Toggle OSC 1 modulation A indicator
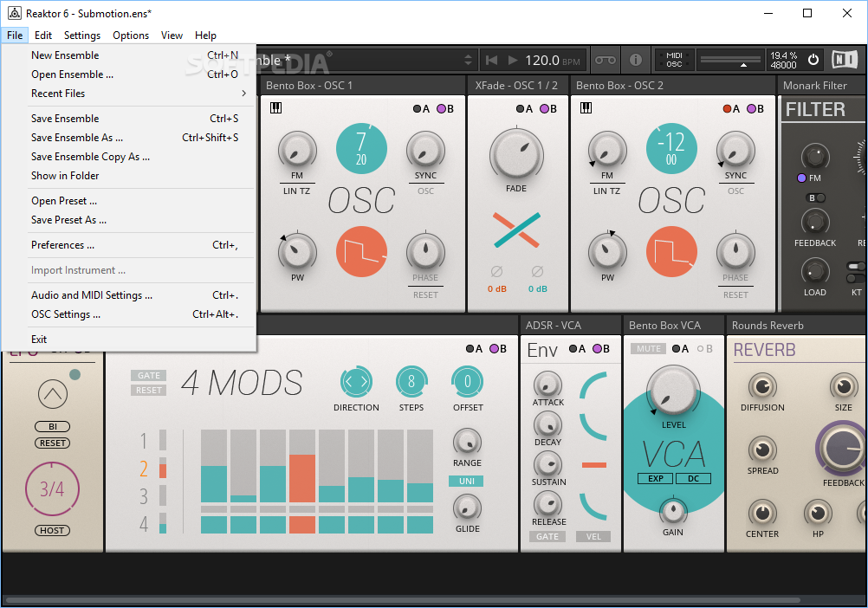Screen dimensions: 868x608 [421, 109]
